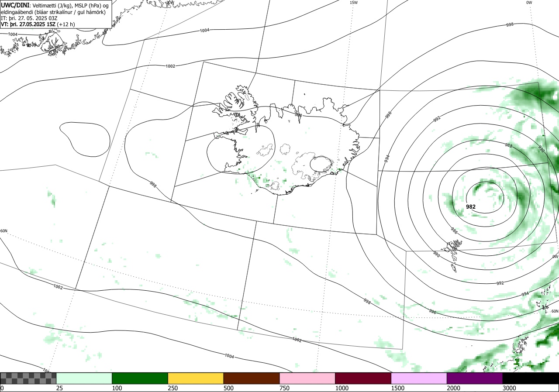Click the '15W' longitude label
The width and height of the screenshot is (559, 392).
354,3
